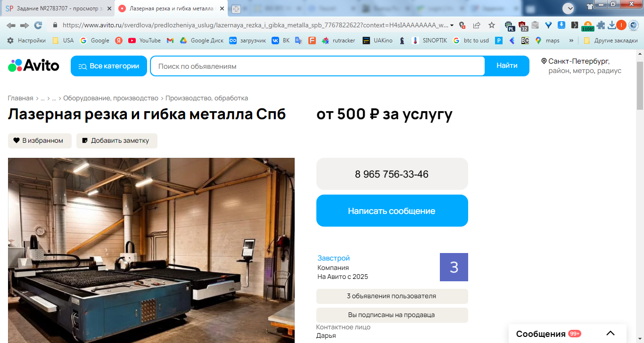Click the Написать сообщение button
The height and width of the screenshot is (343, 644).
pos(392,211)
